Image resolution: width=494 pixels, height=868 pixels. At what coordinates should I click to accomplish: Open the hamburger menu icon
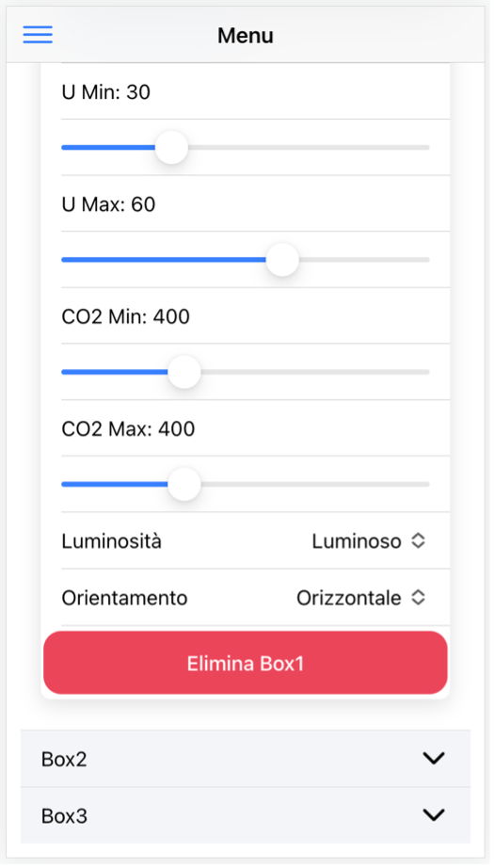(x=38, y=35)
